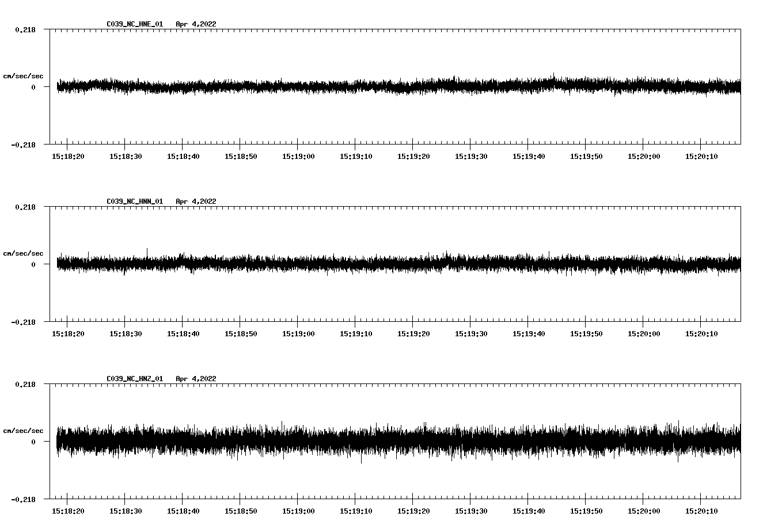Choose the 15:19:20 time label under HNZ plot
This screenshot has height=532, width=782.
click(x=413, y=511)
